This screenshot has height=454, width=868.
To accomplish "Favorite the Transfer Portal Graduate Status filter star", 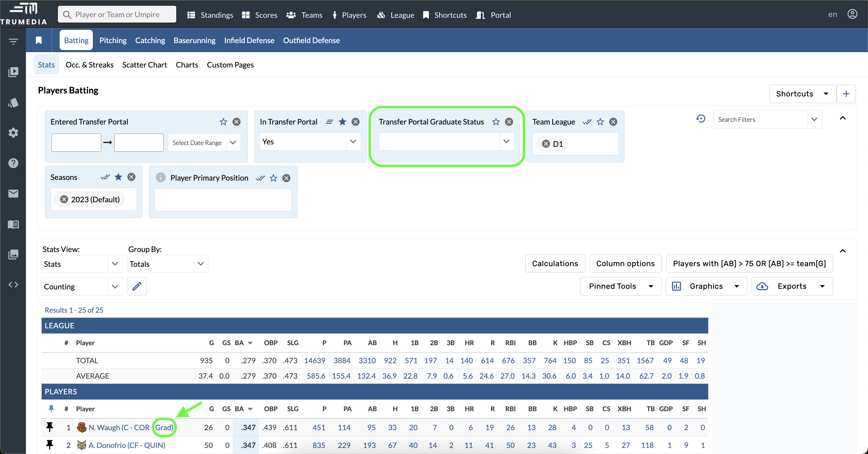I will click(496, 122).
